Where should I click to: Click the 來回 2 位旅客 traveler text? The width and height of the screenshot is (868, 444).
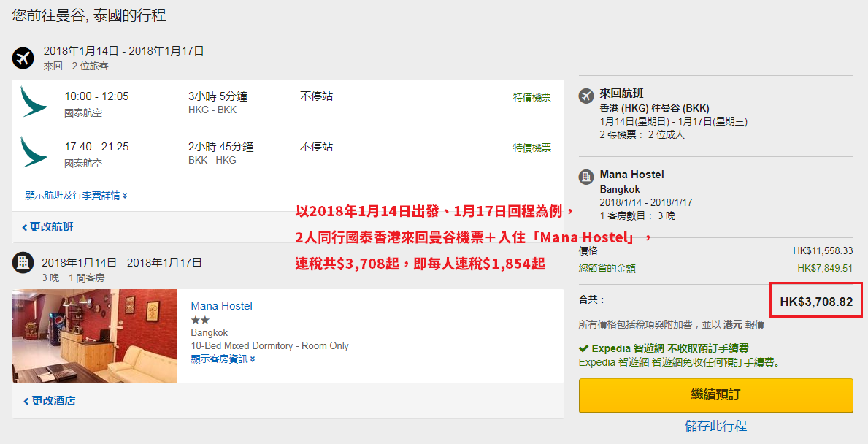coord(77,66)
